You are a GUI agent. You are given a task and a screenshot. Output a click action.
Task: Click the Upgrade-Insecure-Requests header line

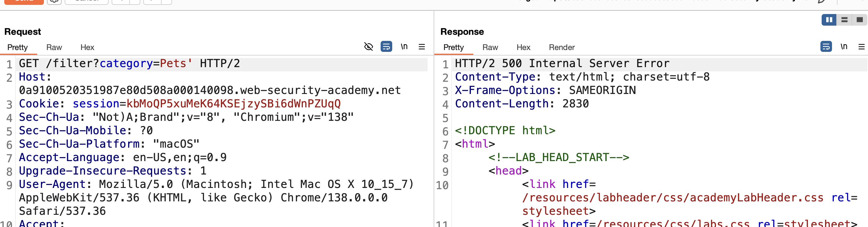click(113, 171)
